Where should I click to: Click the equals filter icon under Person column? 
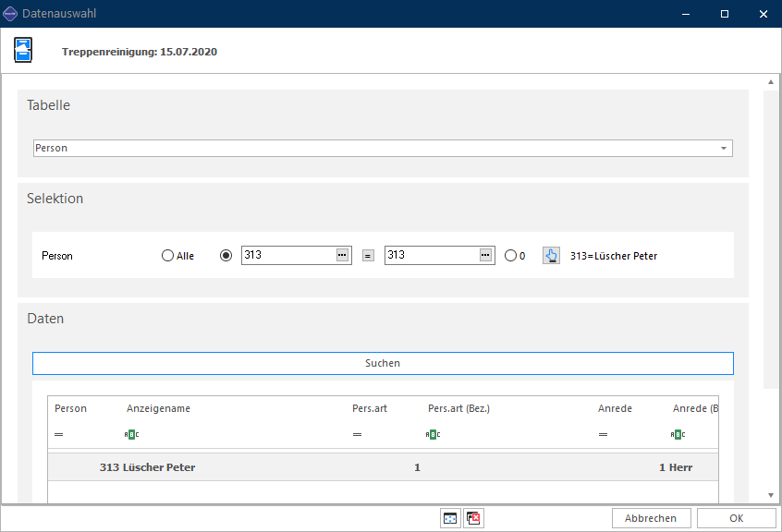[x=59, y=434]
